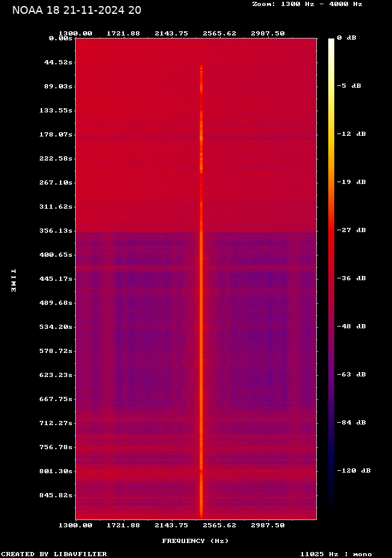The height and width of the screenshot is (558, 392).
Task: Click the FREQUENCY (Hz) axis label
Action: tap(195, 541)
